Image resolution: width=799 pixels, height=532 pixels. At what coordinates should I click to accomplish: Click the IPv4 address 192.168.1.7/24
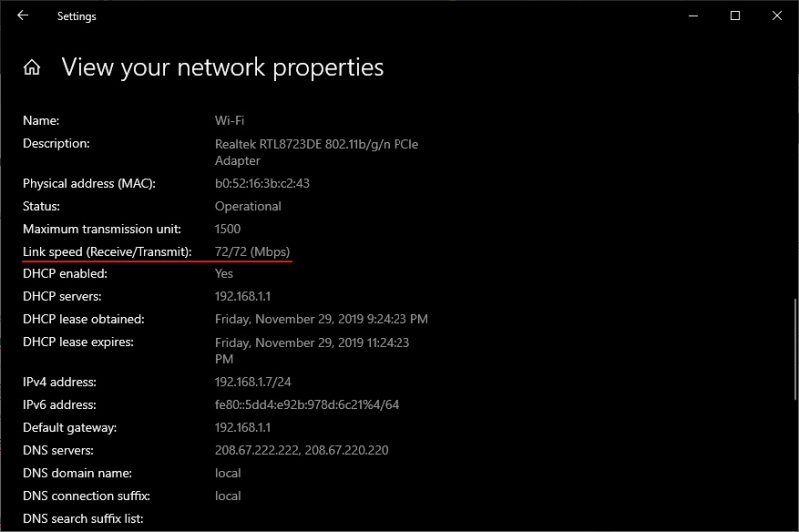253,382
